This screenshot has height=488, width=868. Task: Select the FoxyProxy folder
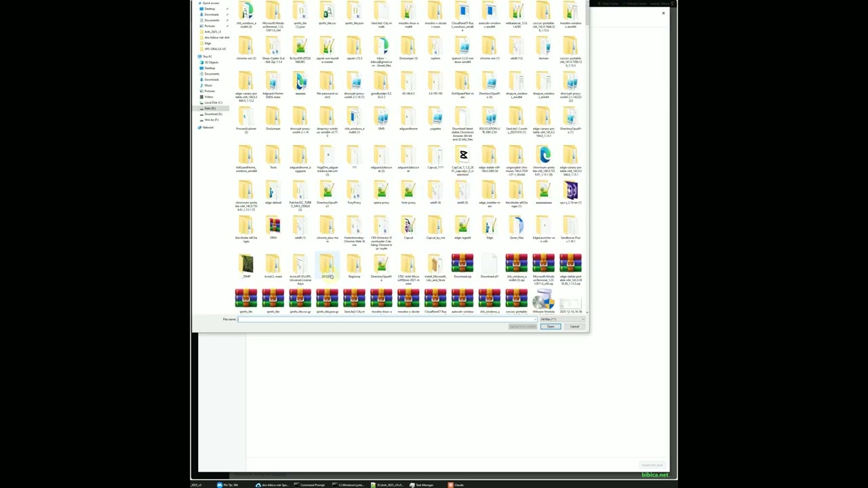[x=354, y=192]
